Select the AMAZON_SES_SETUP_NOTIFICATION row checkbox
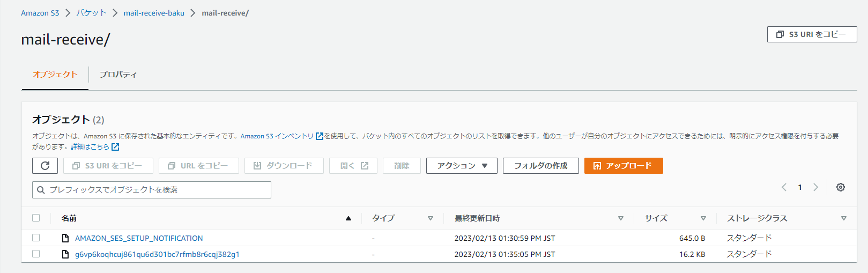 (x=36, y=238)
